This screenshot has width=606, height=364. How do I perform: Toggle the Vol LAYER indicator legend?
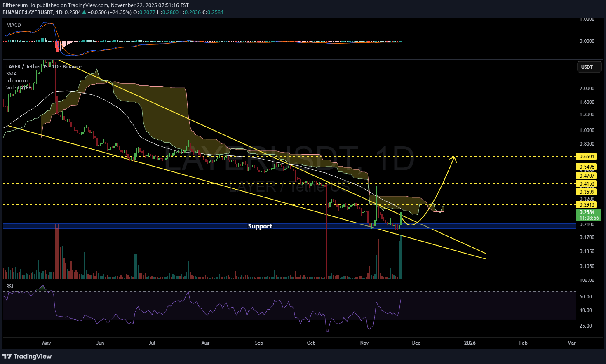[x=19, y=88]
